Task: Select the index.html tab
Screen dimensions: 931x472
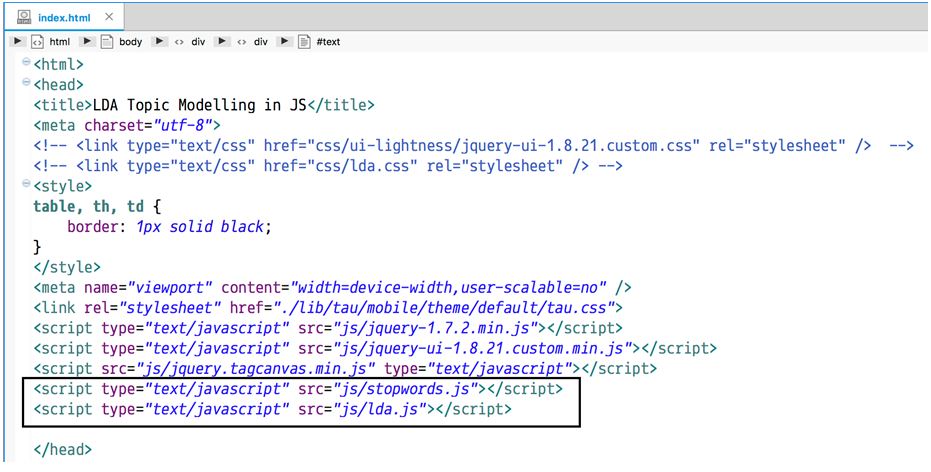Action: pyautogui.click(x=64, y=16)
